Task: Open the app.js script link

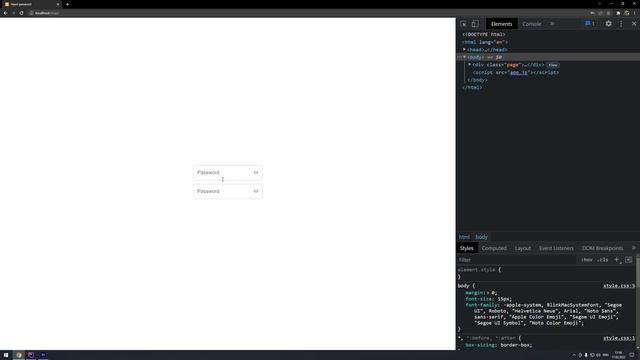Action: (x=518, y=72)
